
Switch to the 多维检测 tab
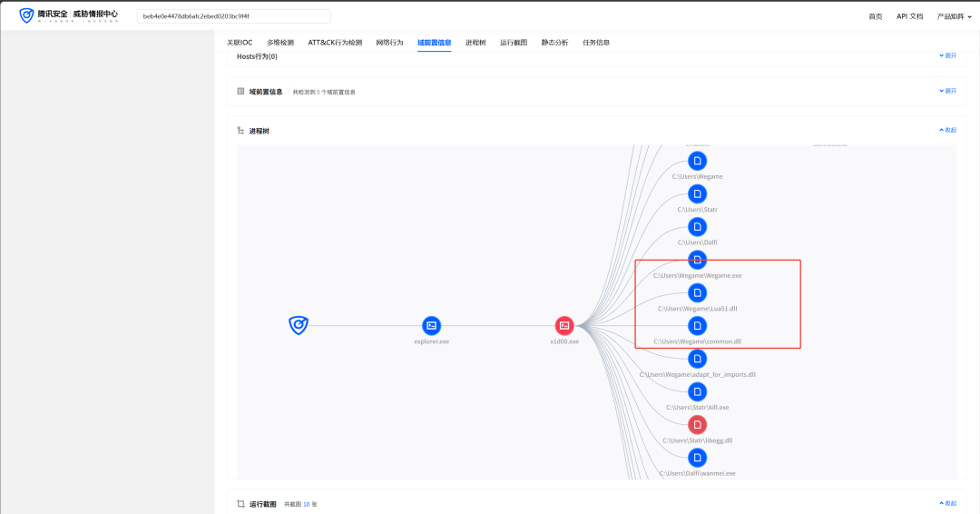click(x=280, y=43)
